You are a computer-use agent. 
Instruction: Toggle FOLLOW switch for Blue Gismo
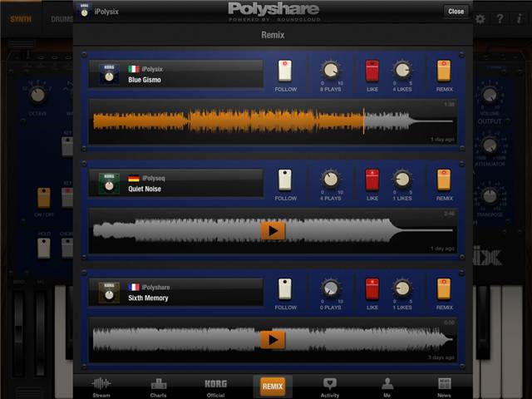click(285, 71)
